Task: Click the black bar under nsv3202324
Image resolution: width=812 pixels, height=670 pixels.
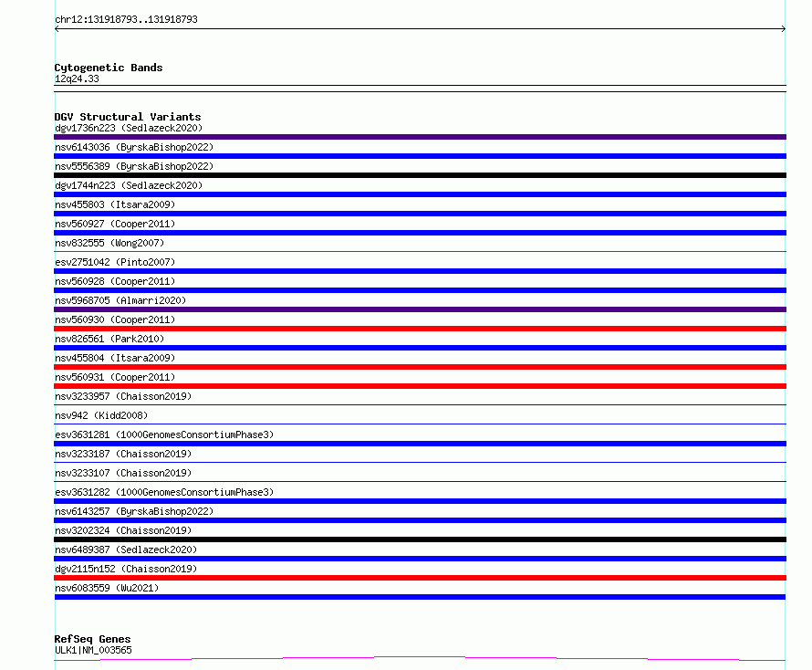Action: coord(420,539)
